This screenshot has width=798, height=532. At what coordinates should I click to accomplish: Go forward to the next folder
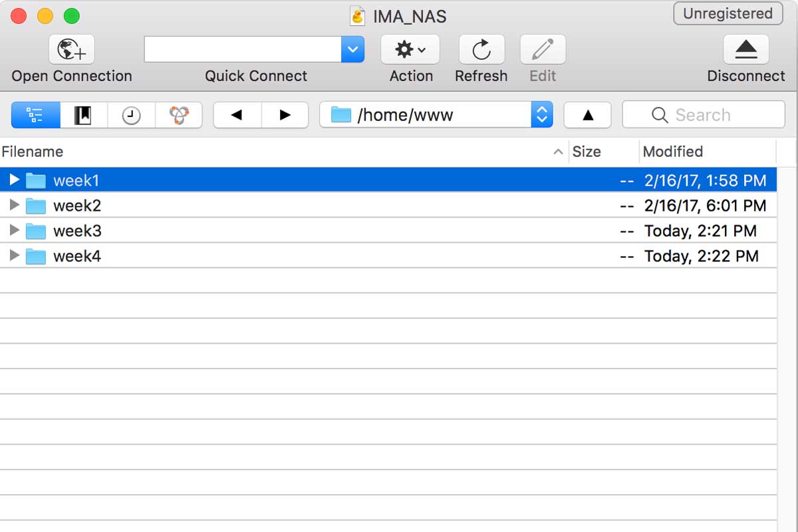click(285, 115)
